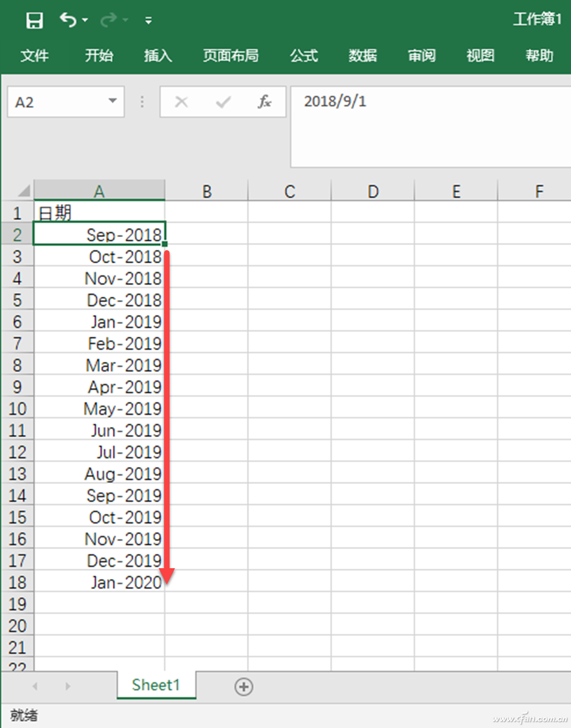Select row 10 header
The width and height of the screenshot is (571, 728).
pos(17,408)
